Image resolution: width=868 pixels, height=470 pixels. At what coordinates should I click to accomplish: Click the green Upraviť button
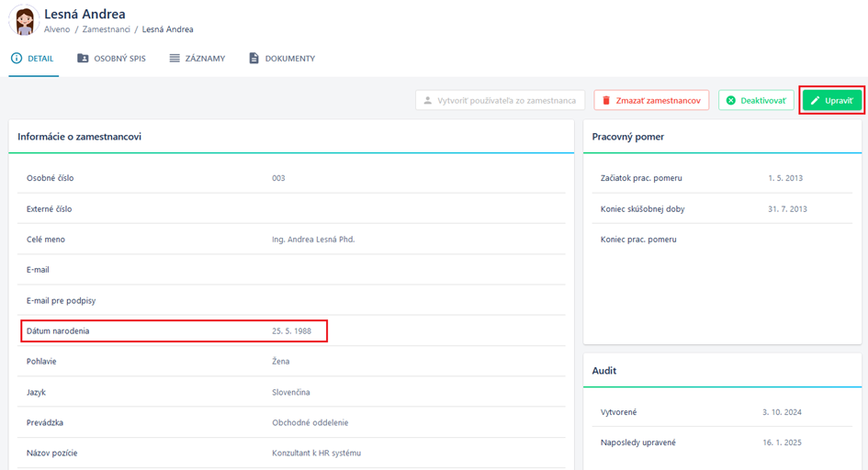832,100
